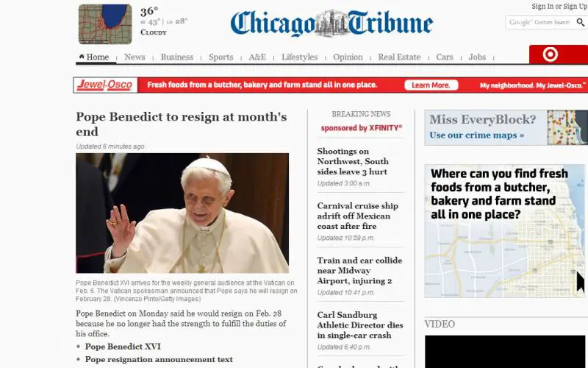The height and width of the screenshot is (368, 588).
Task: Go to the Cars section
Action: point(445,57)
